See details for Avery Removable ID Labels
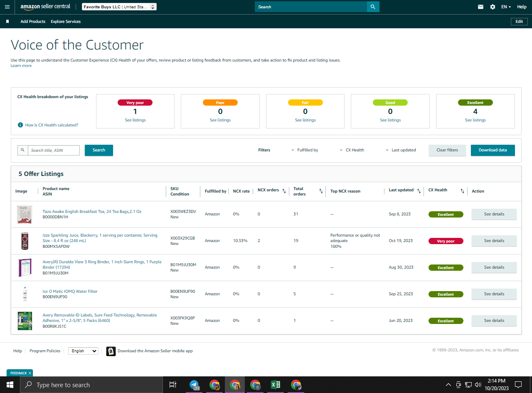Screen dimensions: 532x393 [494, 321]
